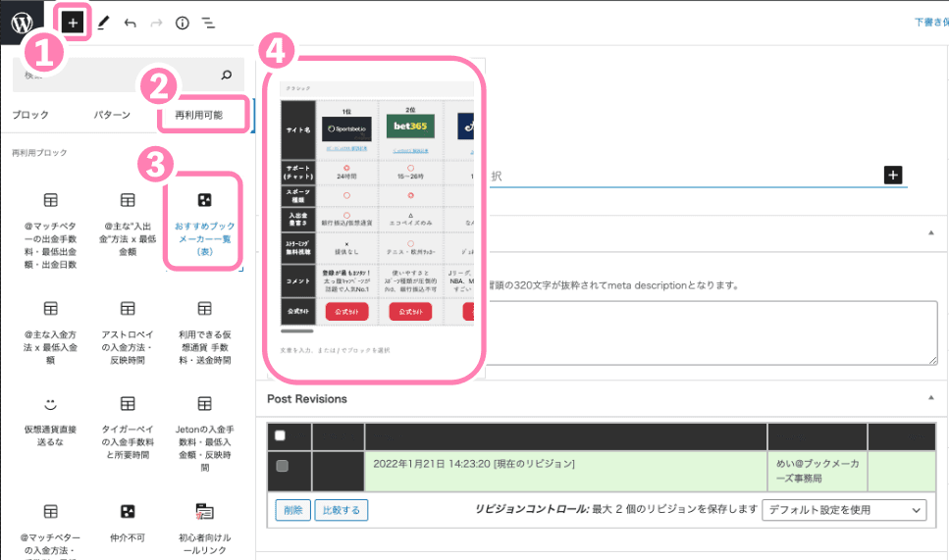Insert 仮想通貨直接送るな smiley block
This screenshot has height=560, width=949.
click(x=50, y=422)
